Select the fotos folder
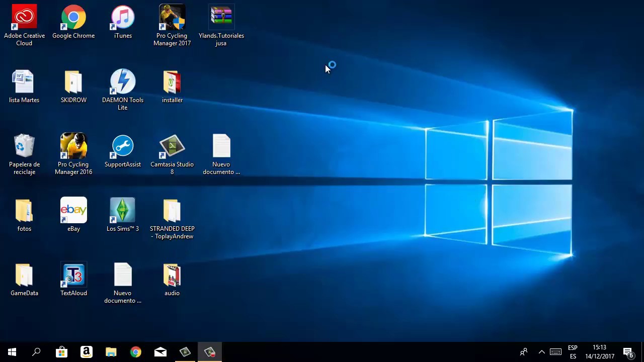 [x=24, y=215]
